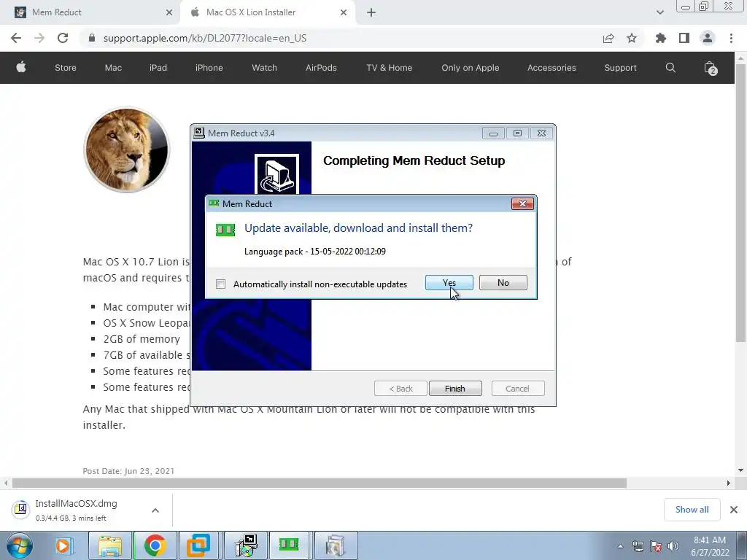Viewport: 747px width, 560px height.
Task: Close the Mac OS X Lion Installer tab
Action: point(344,13)
